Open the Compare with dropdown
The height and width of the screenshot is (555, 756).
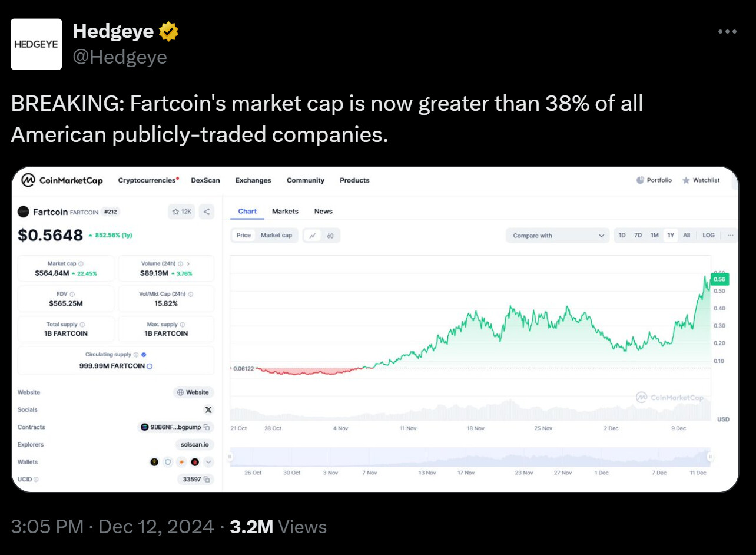tap(558, 236)
